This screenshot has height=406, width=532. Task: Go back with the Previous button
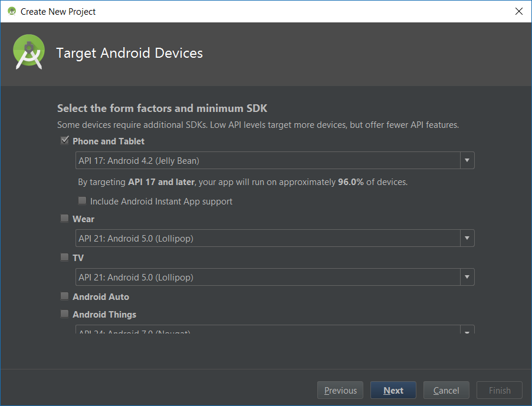coord(340,391)
